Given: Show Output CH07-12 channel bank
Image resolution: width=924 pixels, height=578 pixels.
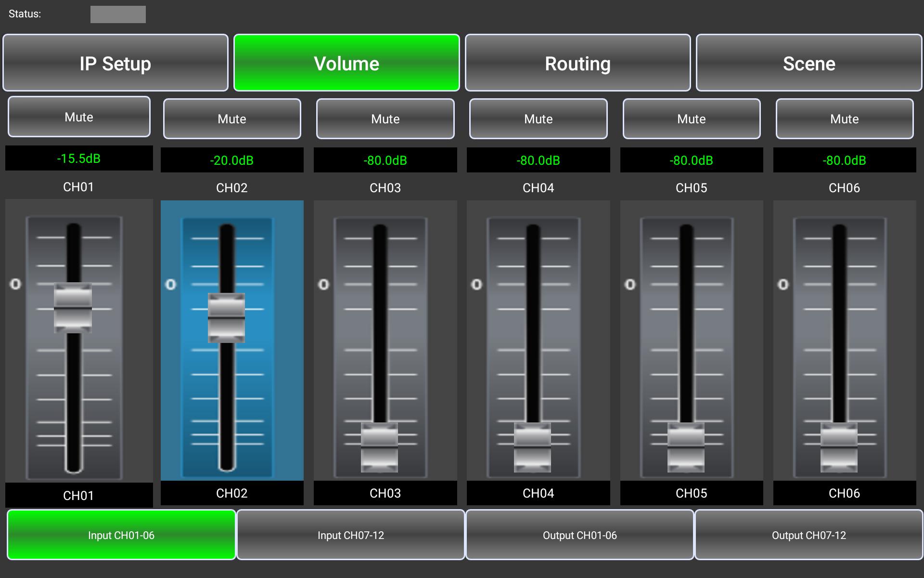Looking at the screenshot, I should [x=809, y=535].
